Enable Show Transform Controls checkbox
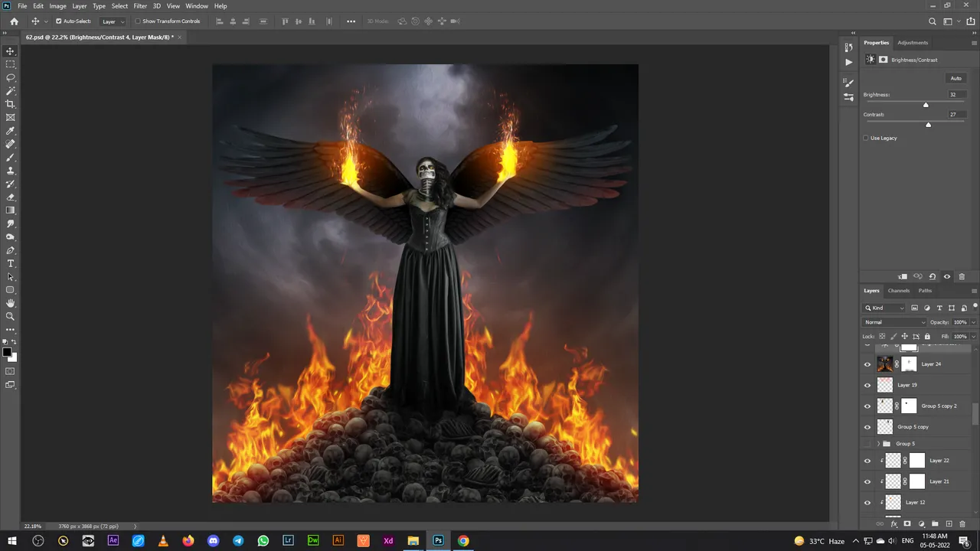The width and height of the screenshot is (980, 551). 138,21
